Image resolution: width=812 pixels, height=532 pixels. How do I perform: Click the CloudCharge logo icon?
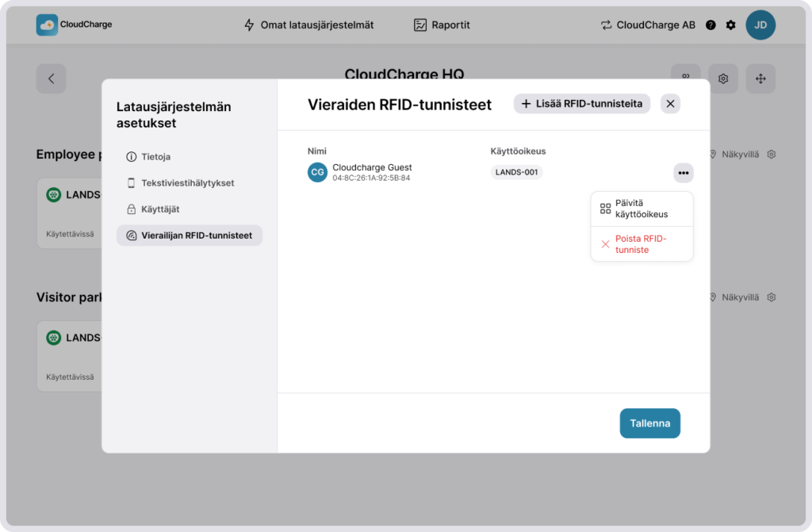pyautogui.click(x=47, y=25)
